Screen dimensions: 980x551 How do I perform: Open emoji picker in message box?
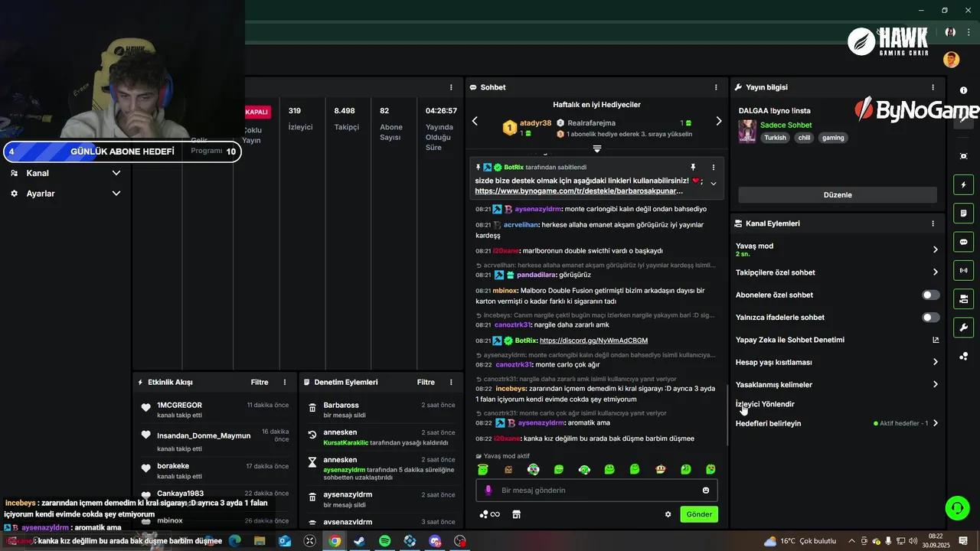tap(706, 491)
